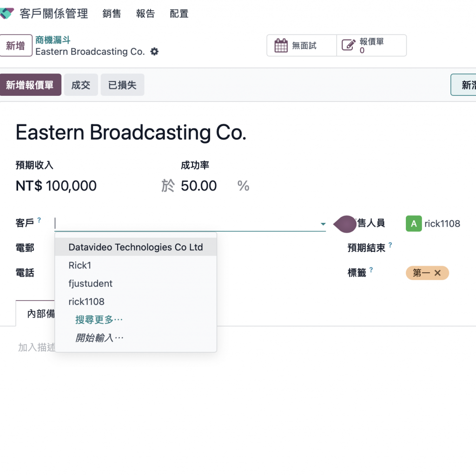The image size is (476, 476).
Task: Open the 配置 menu
Action: [x=179, y=13]
